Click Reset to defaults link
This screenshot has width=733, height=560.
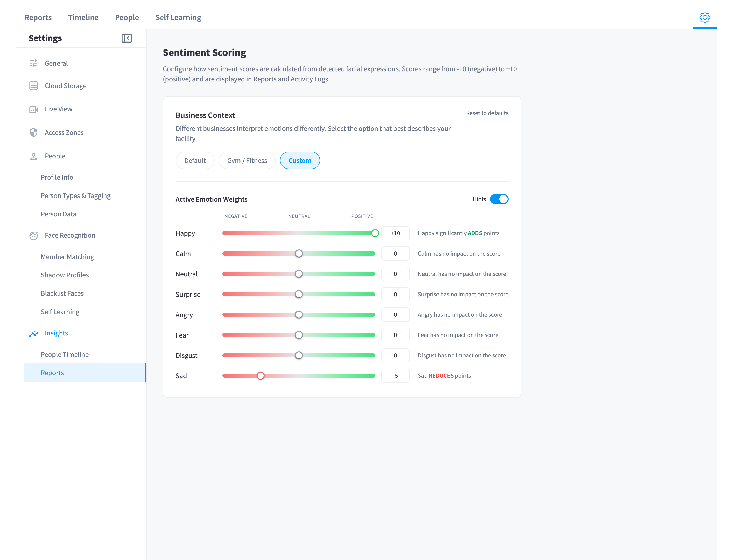(487, 113)
